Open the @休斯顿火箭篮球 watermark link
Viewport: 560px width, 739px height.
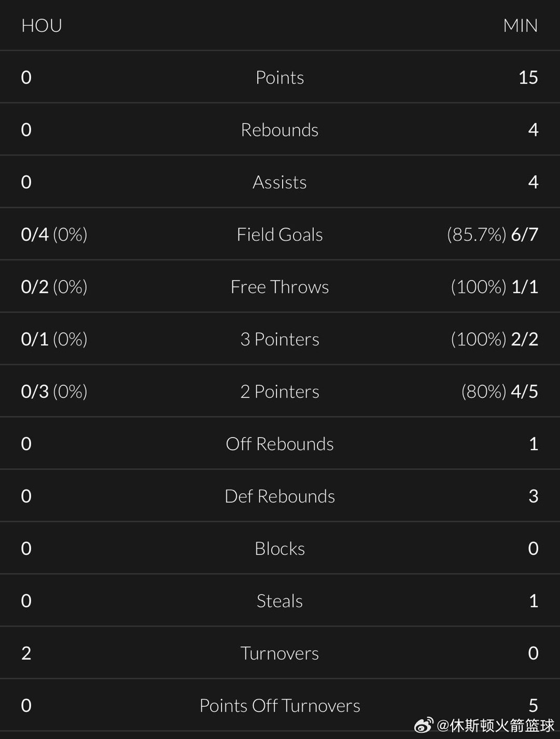(496, 724)
